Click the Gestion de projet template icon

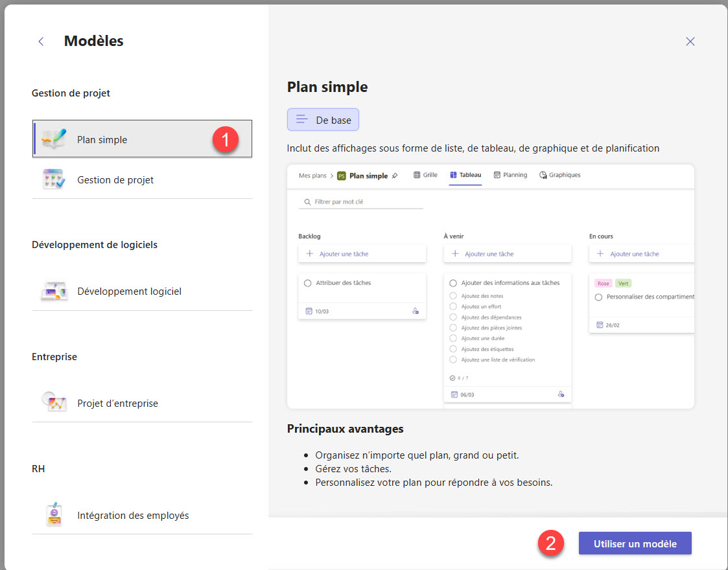53,179
